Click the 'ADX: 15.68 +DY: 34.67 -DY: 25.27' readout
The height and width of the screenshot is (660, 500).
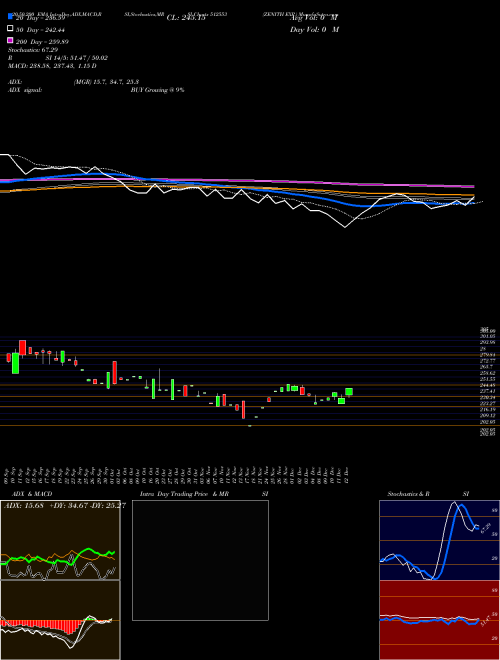65,506
